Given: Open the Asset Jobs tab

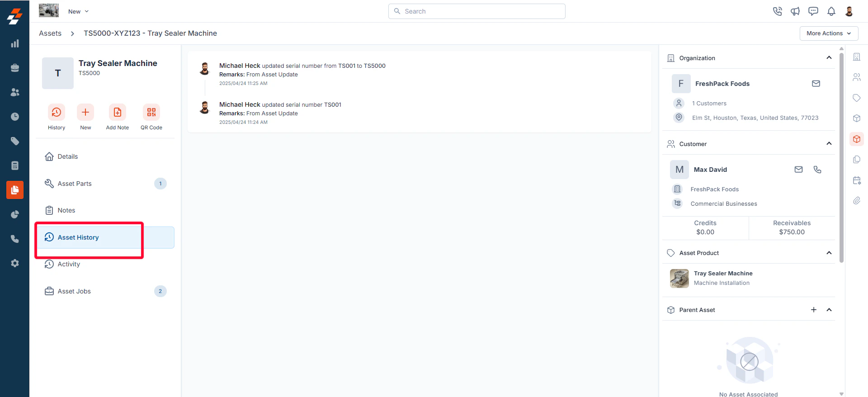Looking at the screenshot, I should 105,291.
